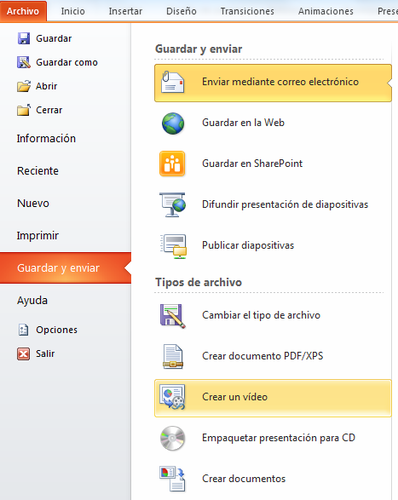This screenshot has height=500, width=398.
Task: Click the Opciones document icon
Action: 23,330
